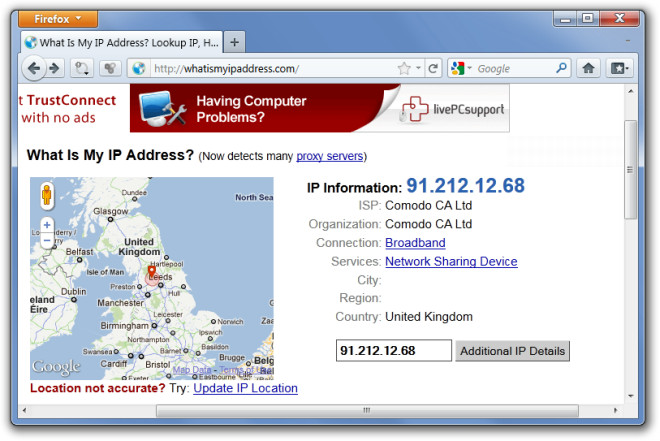This screenshot has height=441, width=660.
Task: Click the IP address lookup field
Action: [394, 351]
